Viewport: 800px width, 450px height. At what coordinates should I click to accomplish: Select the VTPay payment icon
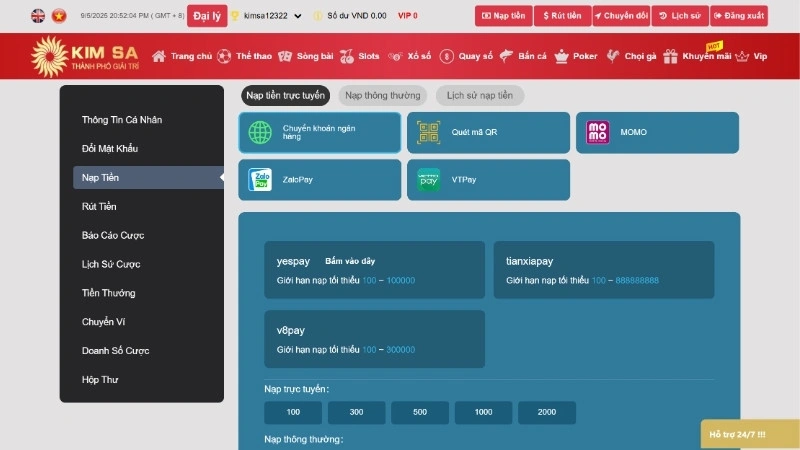(429, 180)
